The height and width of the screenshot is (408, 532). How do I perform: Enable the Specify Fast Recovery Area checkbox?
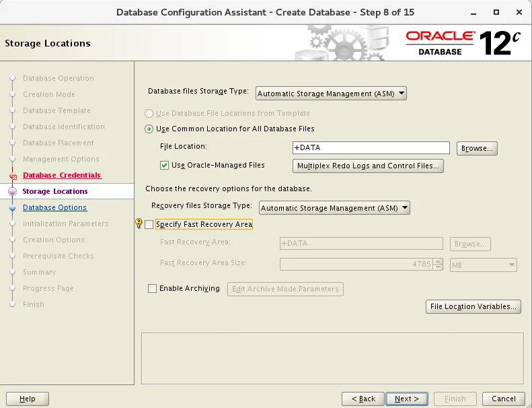pos(149,225)
